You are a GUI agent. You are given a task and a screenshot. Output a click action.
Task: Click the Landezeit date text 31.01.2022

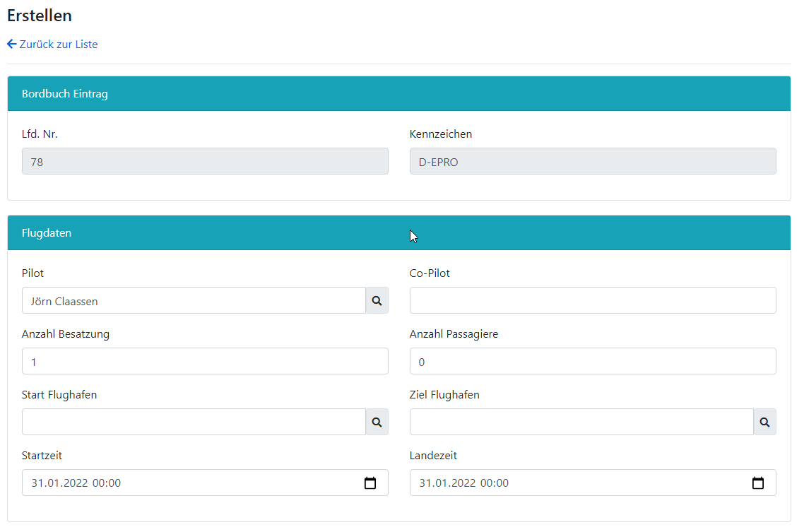coord(447,483)
